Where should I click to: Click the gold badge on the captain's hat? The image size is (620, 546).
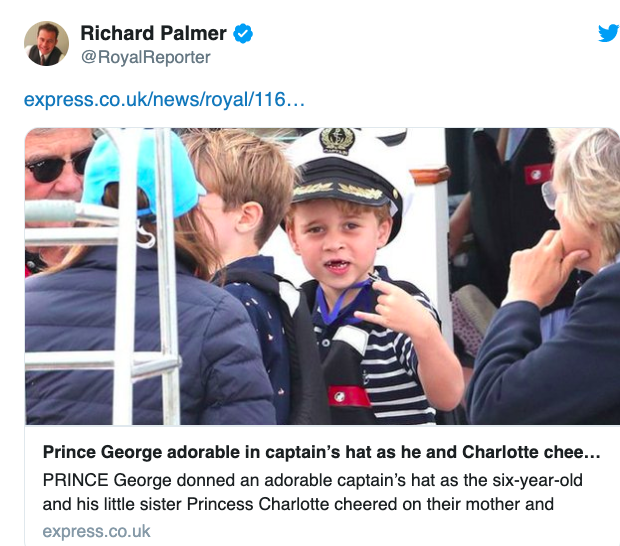pyautogui.click(x=337, y=141)
